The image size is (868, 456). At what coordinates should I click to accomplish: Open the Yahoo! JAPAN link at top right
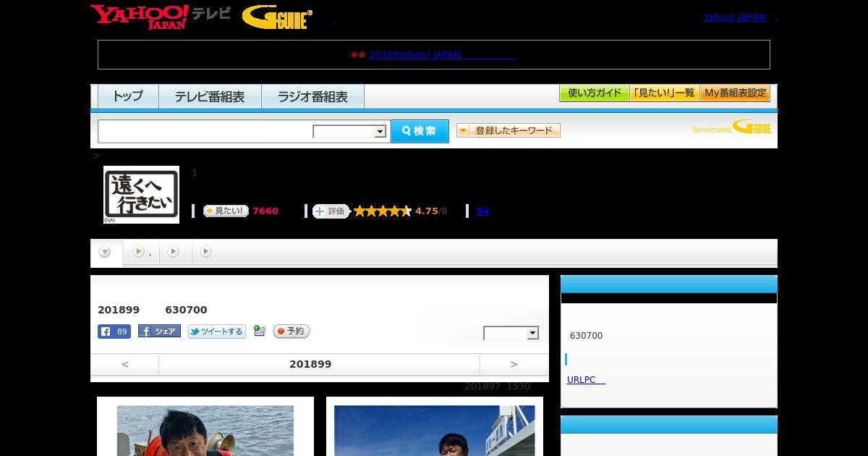coord(734,17)
